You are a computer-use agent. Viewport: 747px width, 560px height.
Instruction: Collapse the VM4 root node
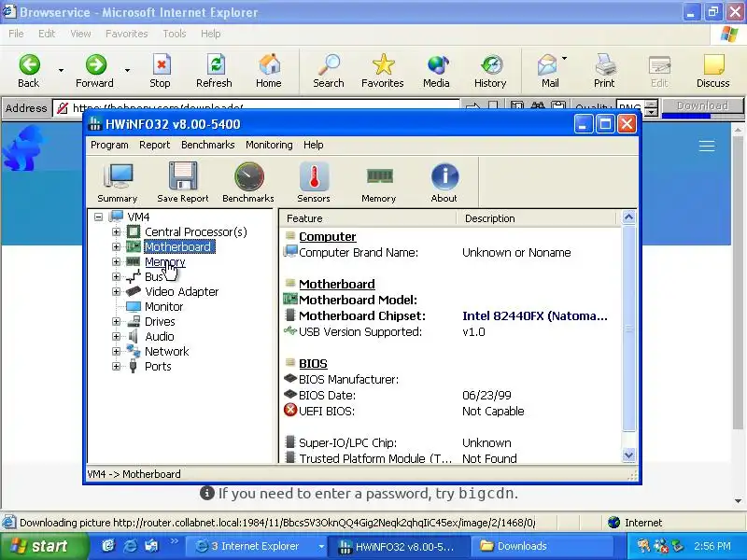click(98, 217)
